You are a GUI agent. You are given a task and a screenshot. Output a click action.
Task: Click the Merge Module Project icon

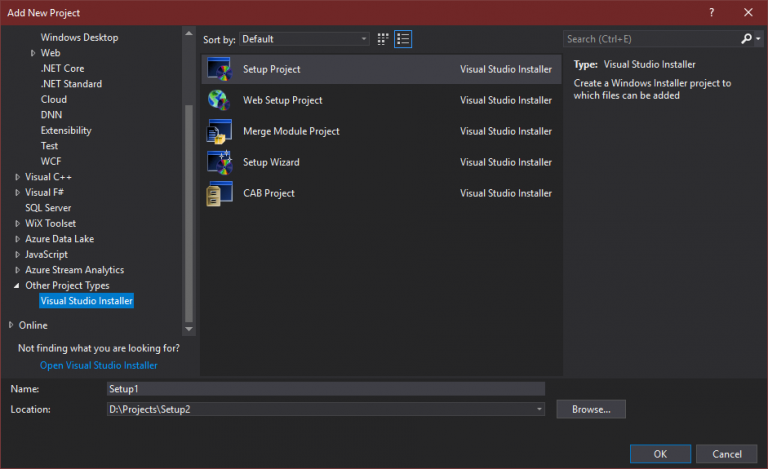[219, 131]
